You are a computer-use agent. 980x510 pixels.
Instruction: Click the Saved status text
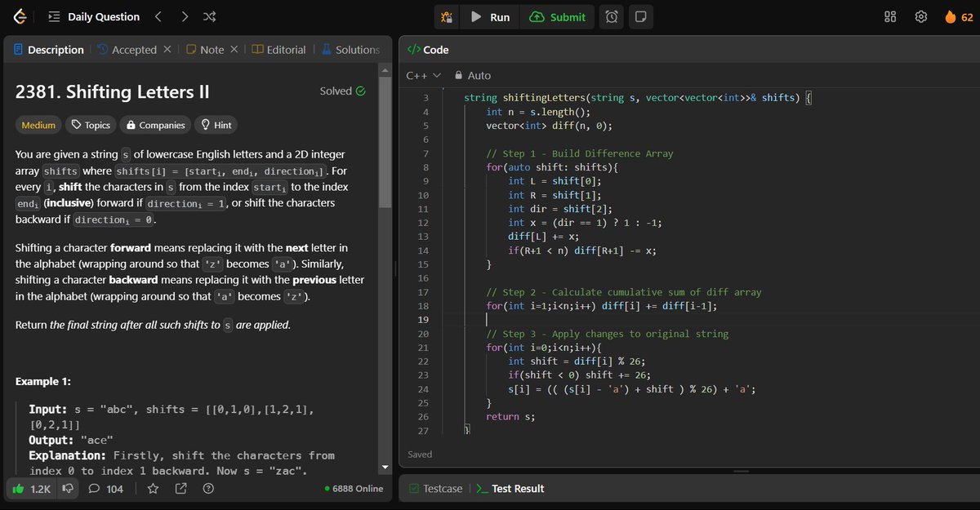pos(420,455)
